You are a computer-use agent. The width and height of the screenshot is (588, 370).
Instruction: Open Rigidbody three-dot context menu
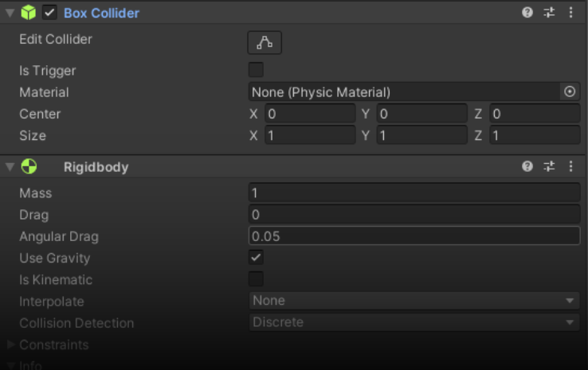pos(570,166)
